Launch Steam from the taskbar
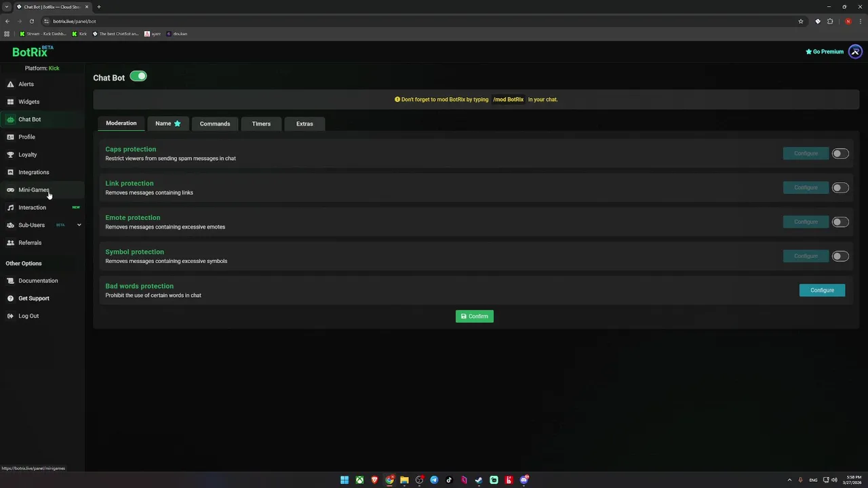 [x=479, y=480]
